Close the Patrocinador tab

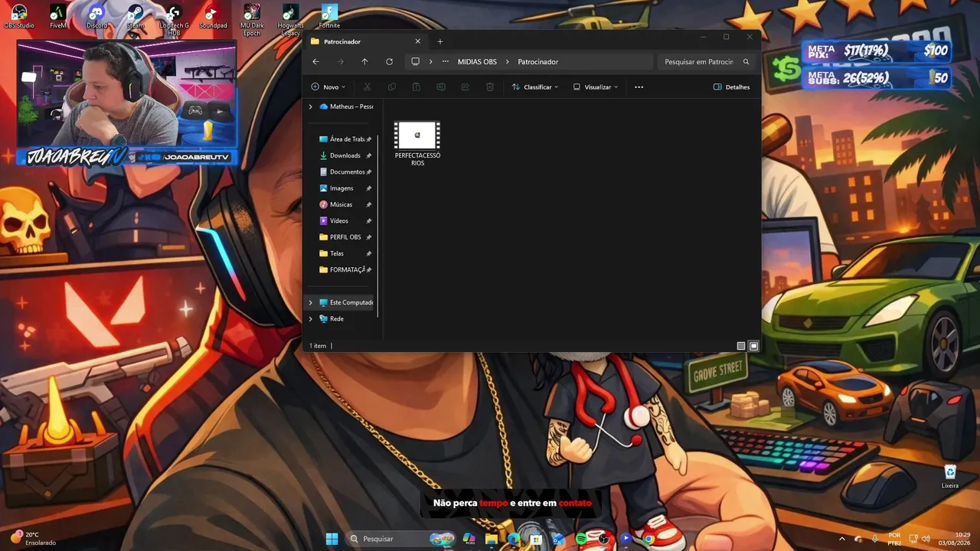(x=417, y=41)
